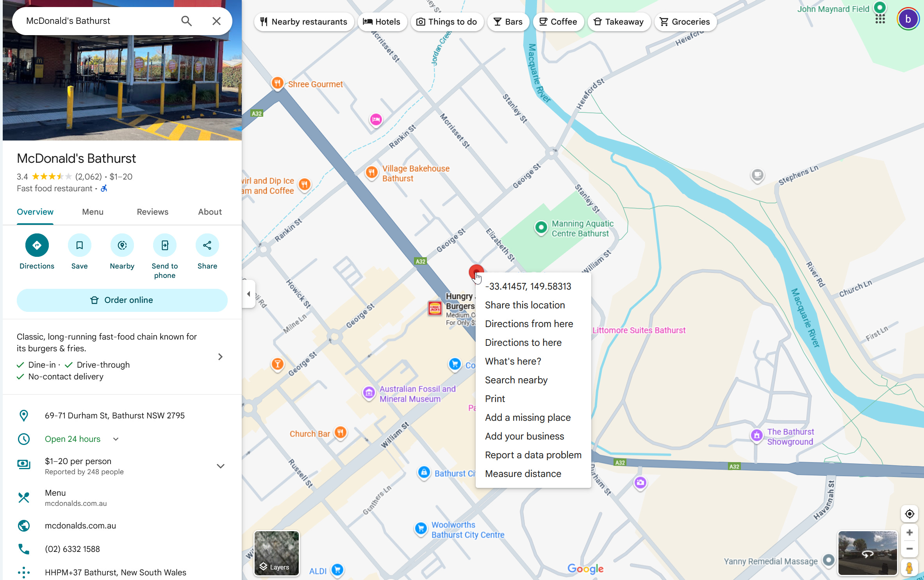The image size is (924, 580).
Task: Expand the $1–20 per person details
Action: 220,466
